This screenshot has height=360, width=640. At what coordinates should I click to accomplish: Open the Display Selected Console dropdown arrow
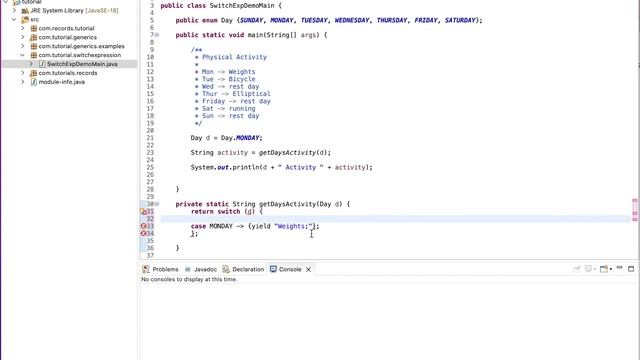click(595, 269)
